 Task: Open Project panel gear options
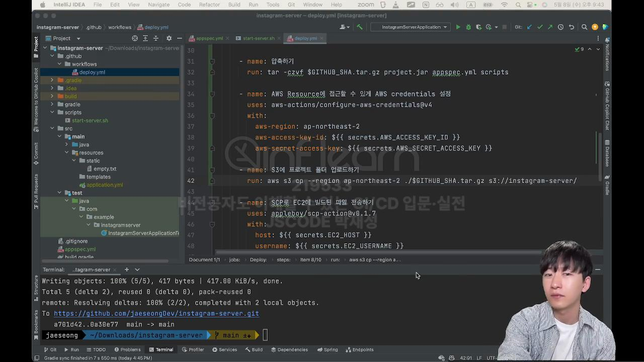click(x=169, y=38)
